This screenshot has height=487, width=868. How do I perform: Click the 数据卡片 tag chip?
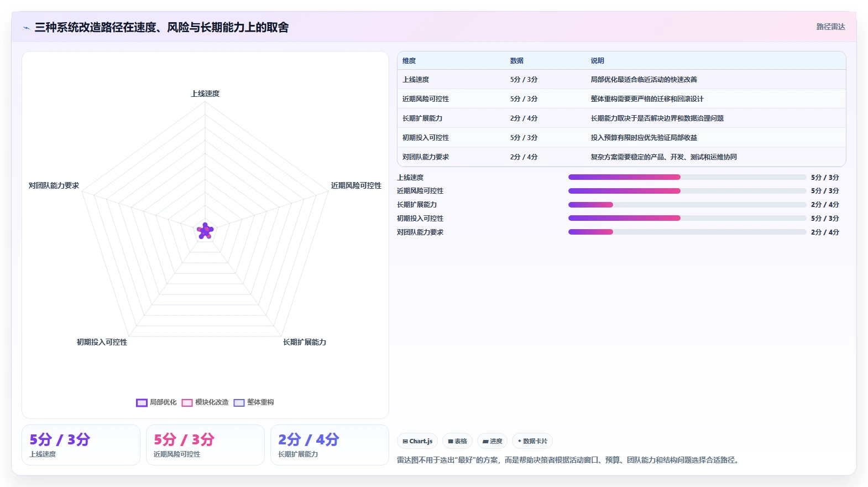click(532, 441)
